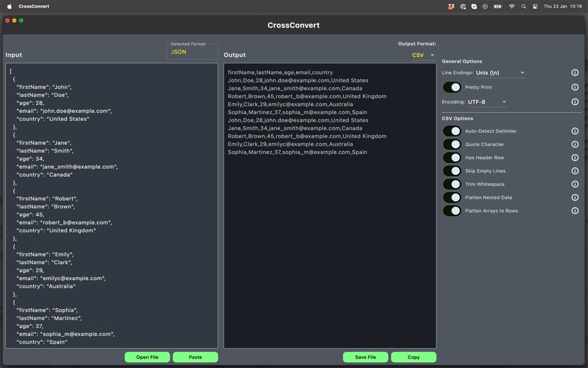Click "email": "john.doe@example.com" line in Input
Image resolution: width=588 pixels, height=368 pixels.
point(64,111)
